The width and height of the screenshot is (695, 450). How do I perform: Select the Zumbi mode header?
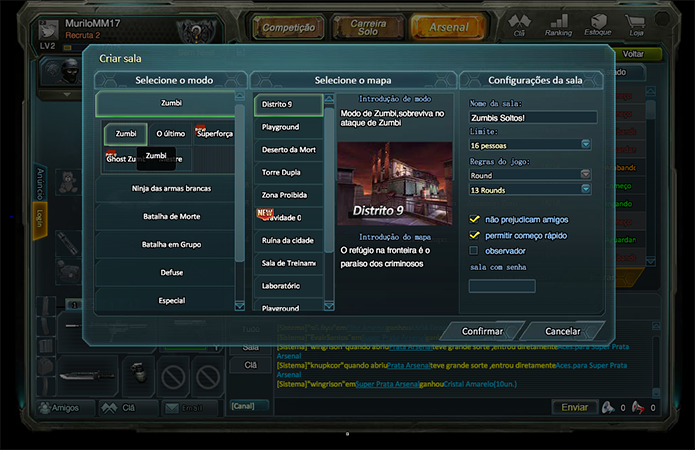(x=165, y=103)
